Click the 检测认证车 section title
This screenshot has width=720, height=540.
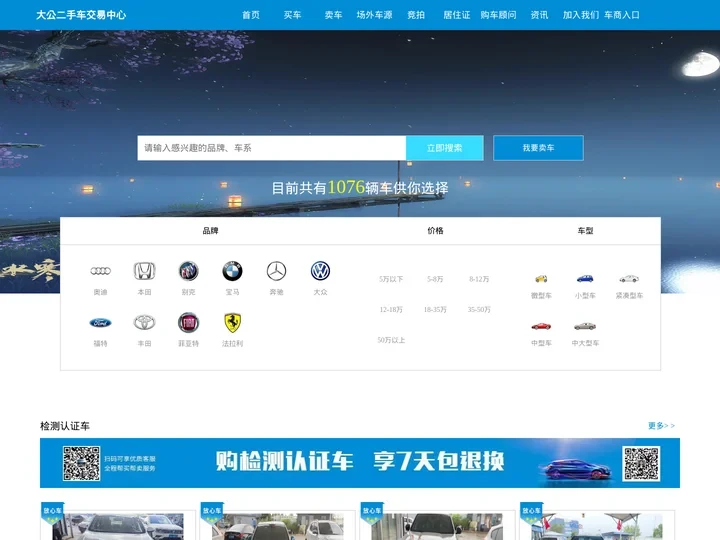pyautogui.click(x=65, y=426)
